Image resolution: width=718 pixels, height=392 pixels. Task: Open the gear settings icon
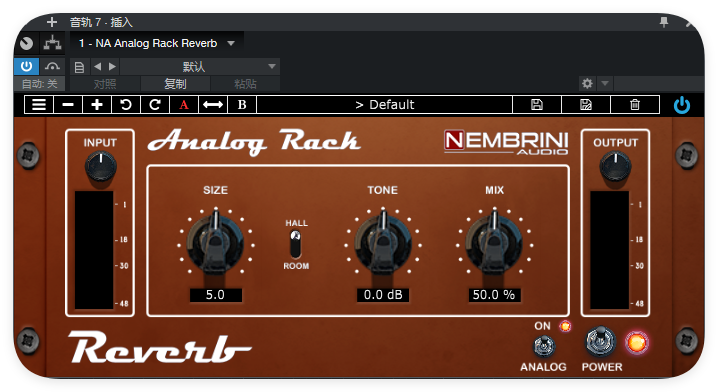pyautogui.click(x=587, y=83)
